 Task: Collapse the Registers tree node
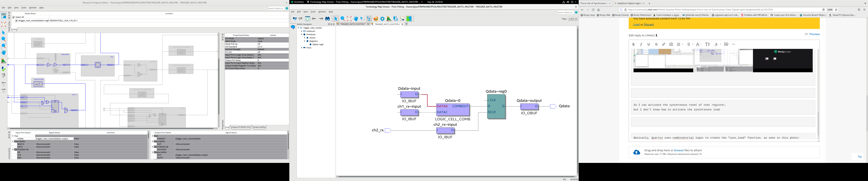tap(305, 41)
